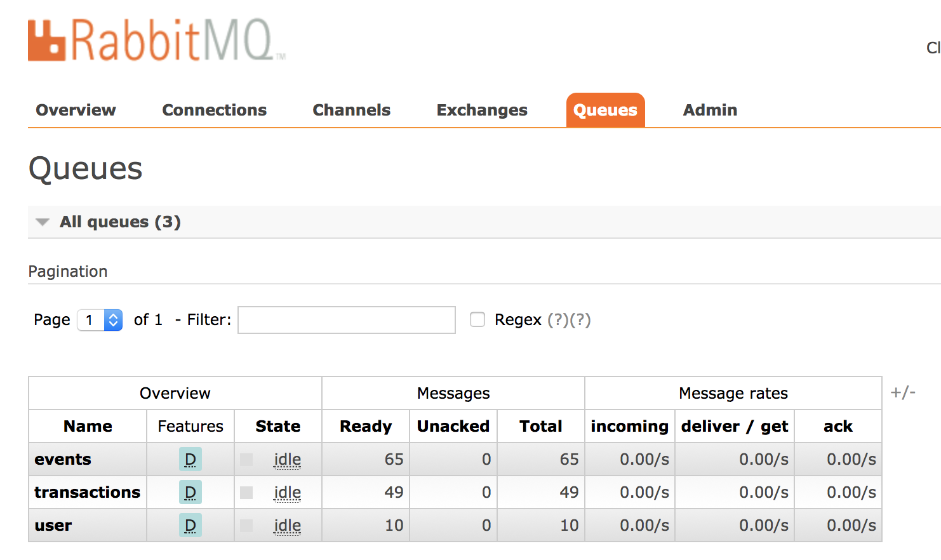Sort queues by the Name column
Screen dimensions: 941x560
click(x=88, y=426)
